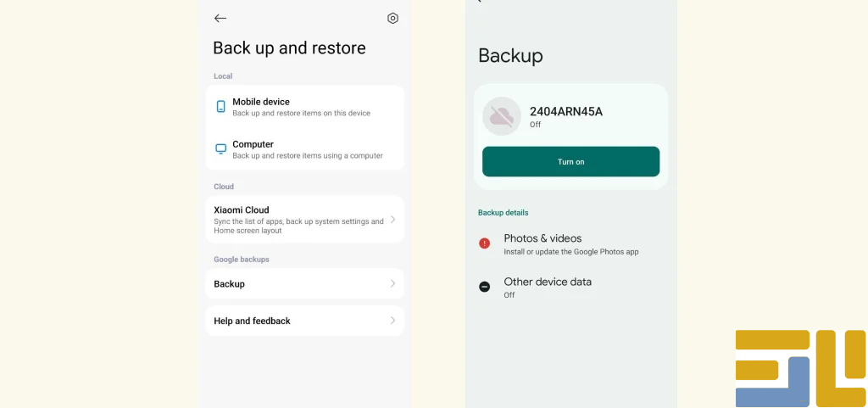
Task: Open Help and feedback via its chevron
Action: point(392,321)
